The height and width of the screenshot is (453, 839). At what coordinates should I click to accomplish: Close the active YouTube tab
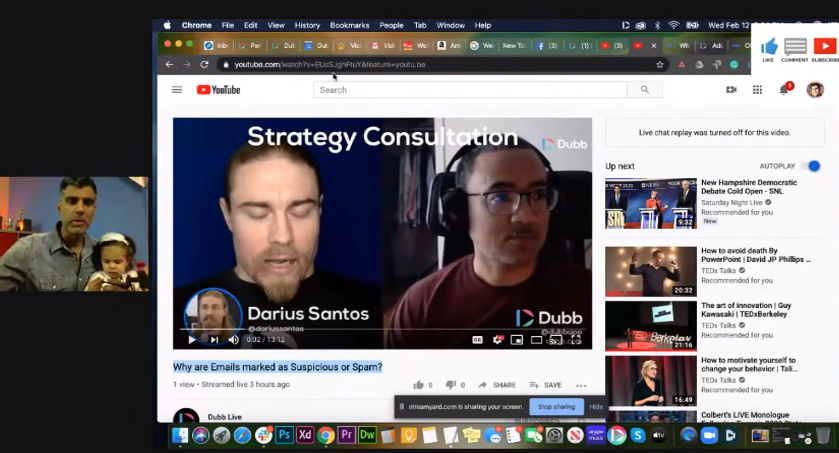click(x=653, y=46)
